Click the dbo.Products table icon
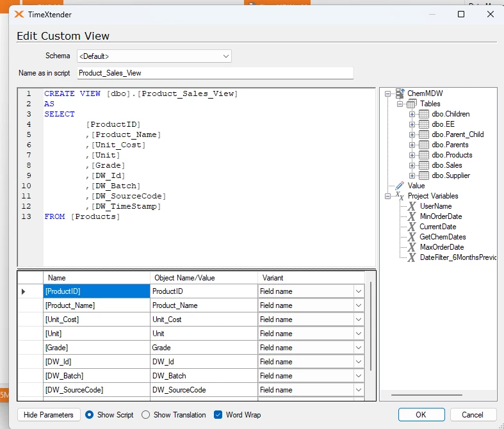 coord(424,155)
